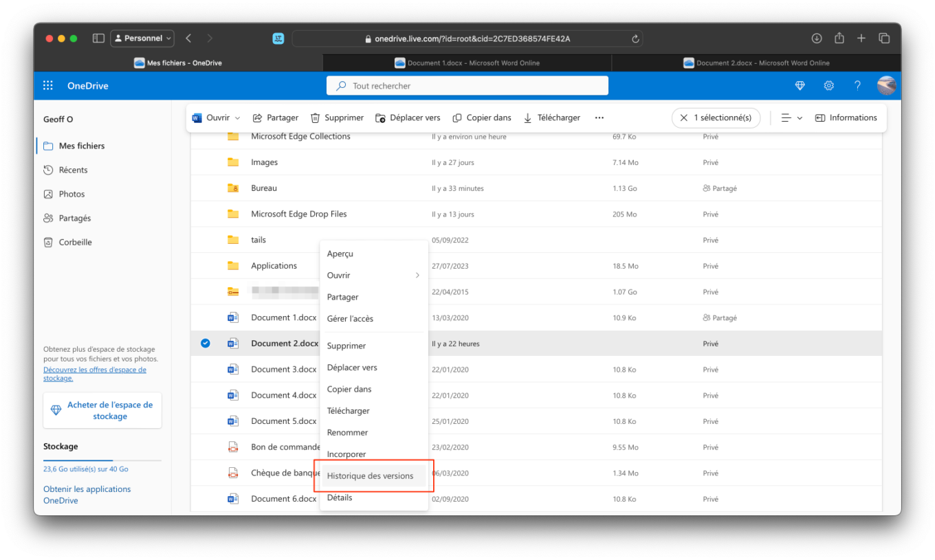Choose Aperçu in the context menu
This screenshot has width=935, height=560.
[374, 254]
